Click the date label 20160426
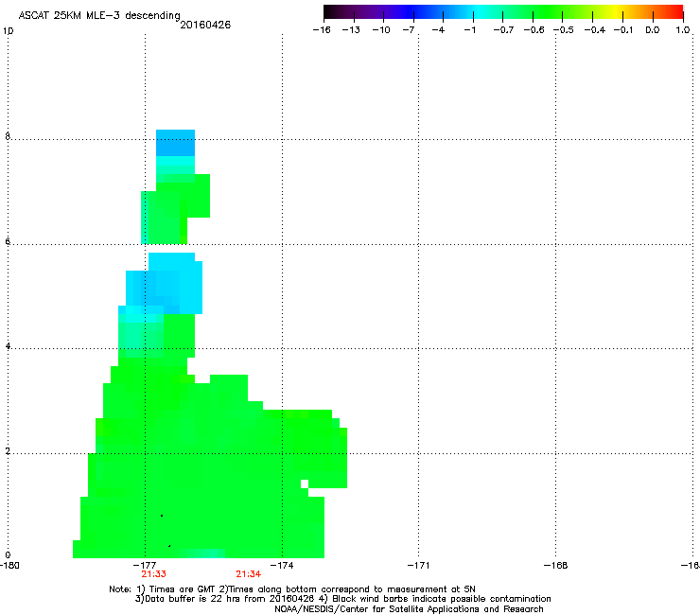This screenshot has width=700, height=615. [205, 25]
